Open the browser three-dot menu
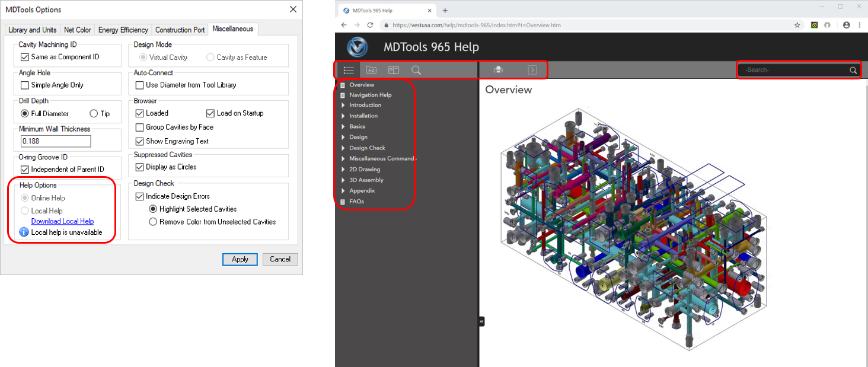Viewport: 868px width, 367px height. click(x=859, y=25)
